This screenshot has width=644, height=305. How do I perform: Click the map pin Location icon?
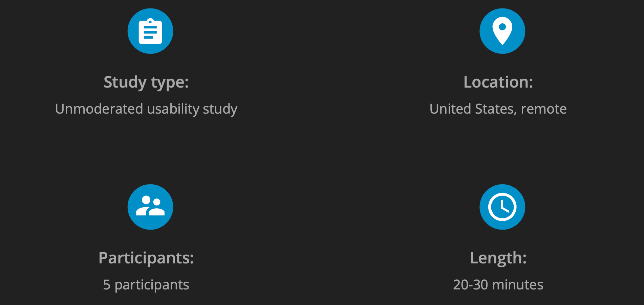(502, 31)
